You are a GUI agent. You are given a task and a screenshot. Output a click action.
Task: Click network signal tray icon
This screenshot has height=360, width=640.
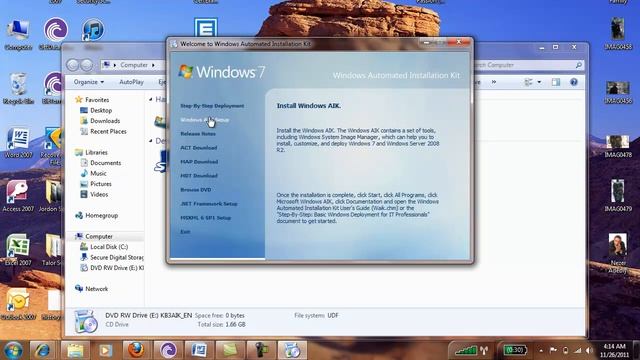coord(577,350)
